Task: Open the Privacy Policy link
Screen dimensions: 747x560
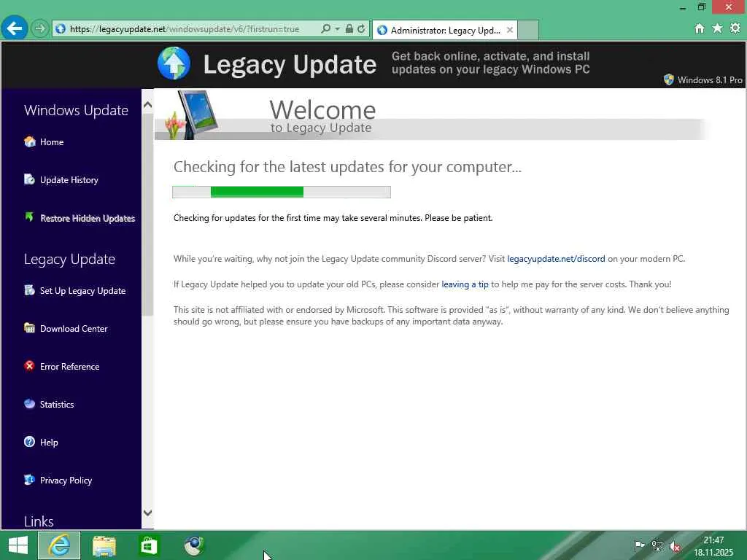Action: pos(66,481)
